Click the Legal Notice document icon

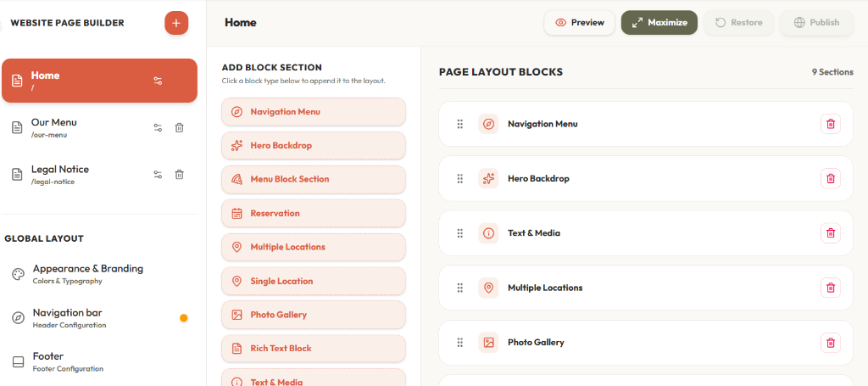pyautogui.click(x=18, y=175)
